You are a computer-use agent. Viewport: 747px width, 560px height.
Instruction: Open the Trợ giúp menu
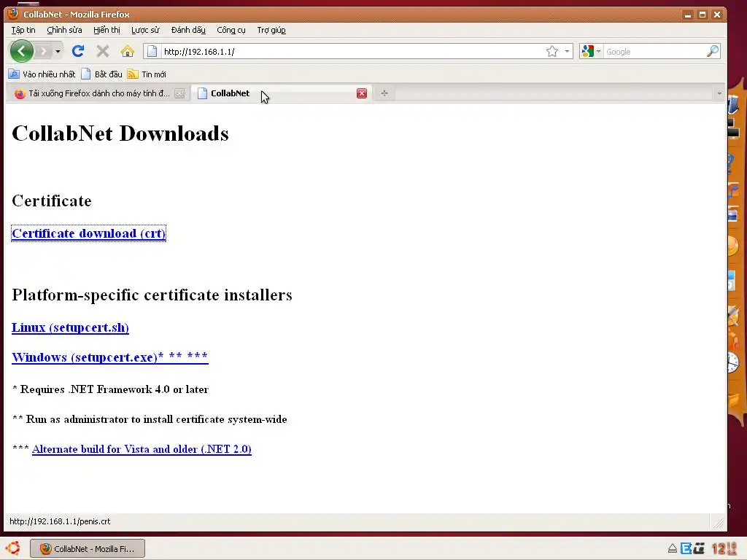pyautogui.click(x=271, y=30)
